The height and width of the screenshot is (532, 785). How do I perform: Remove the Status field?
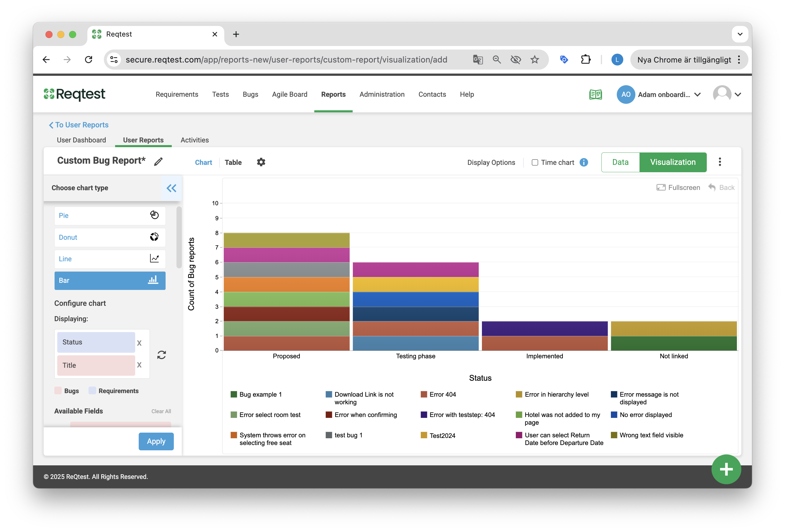139,343
